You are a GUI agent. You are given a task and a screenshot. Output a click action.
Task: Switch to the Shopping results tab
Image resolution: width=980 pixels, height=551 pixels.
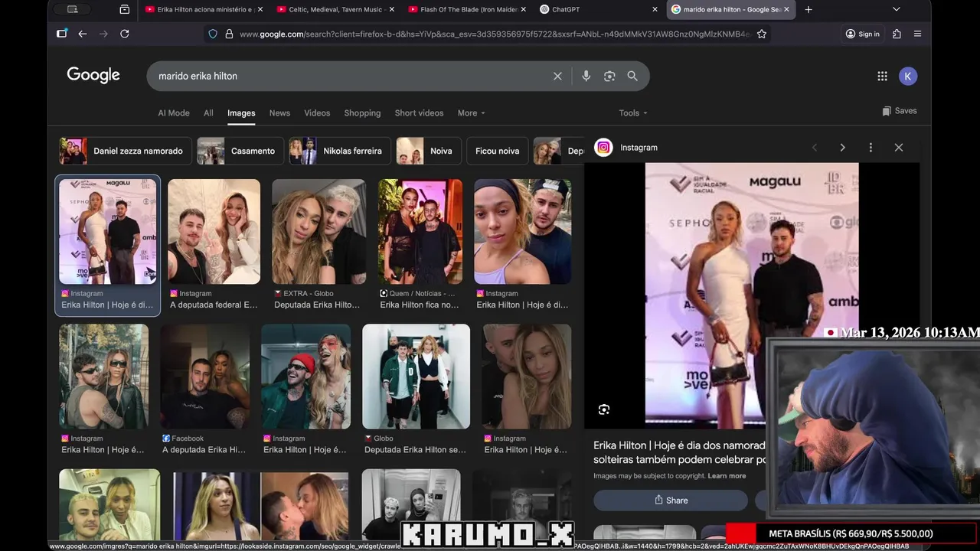click(x=362, y=112)
